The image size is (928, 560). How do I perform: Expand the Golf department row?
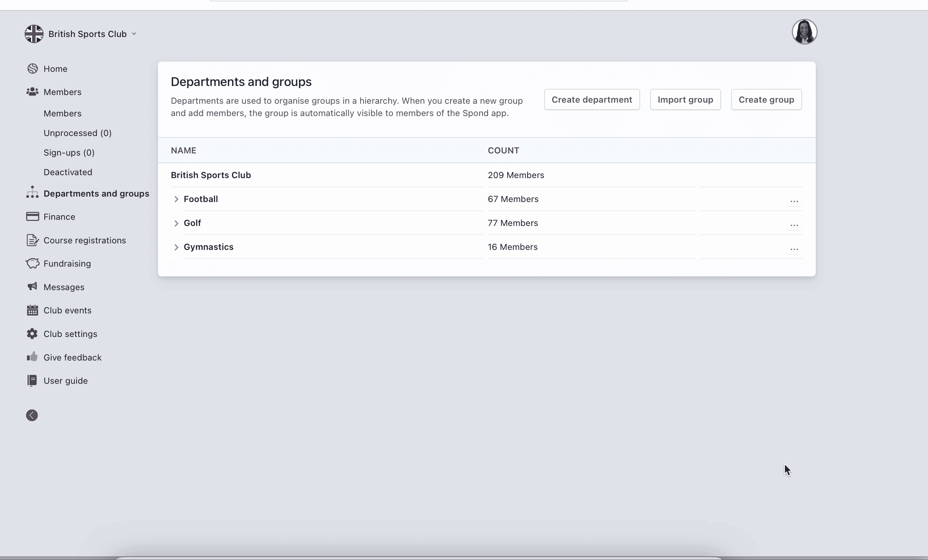point(176,223)
